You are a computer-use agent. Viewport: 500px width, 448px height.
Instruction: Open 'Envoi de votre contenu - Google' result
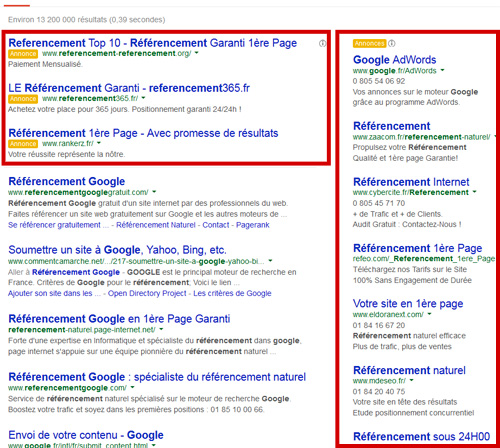[x=86, y=435]
